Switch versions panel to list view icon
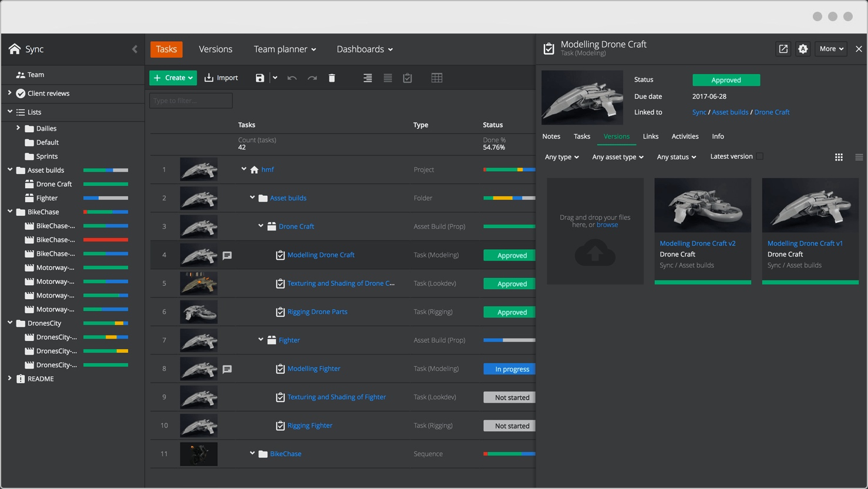The height and width of the screenshot is (489, 868). tap(859, 157)
